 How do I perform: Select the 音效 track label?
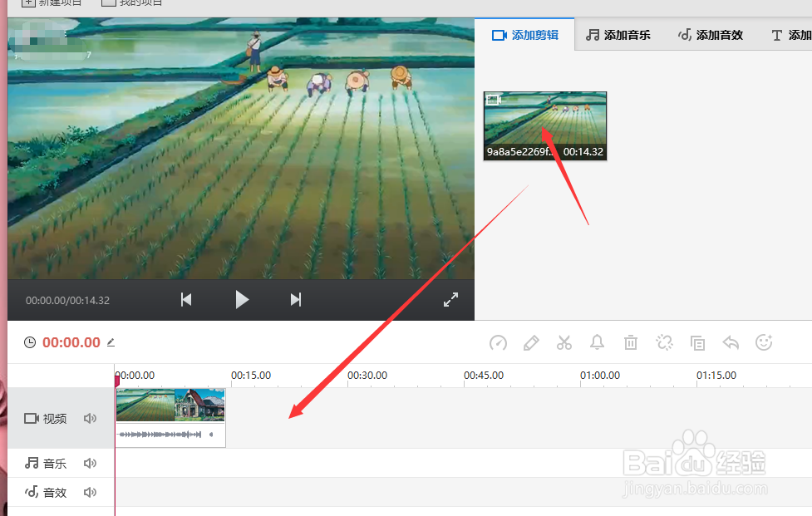click(46, 492)
